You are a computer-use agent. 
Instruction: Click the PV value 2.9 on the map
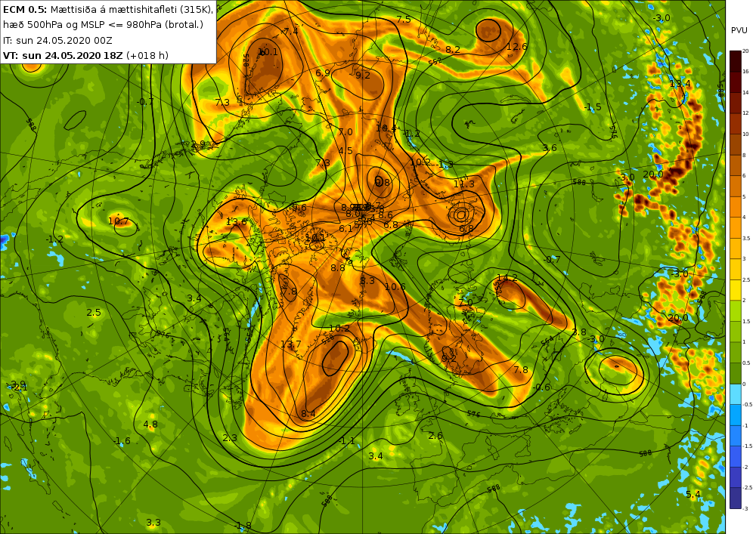coord(197,144)
